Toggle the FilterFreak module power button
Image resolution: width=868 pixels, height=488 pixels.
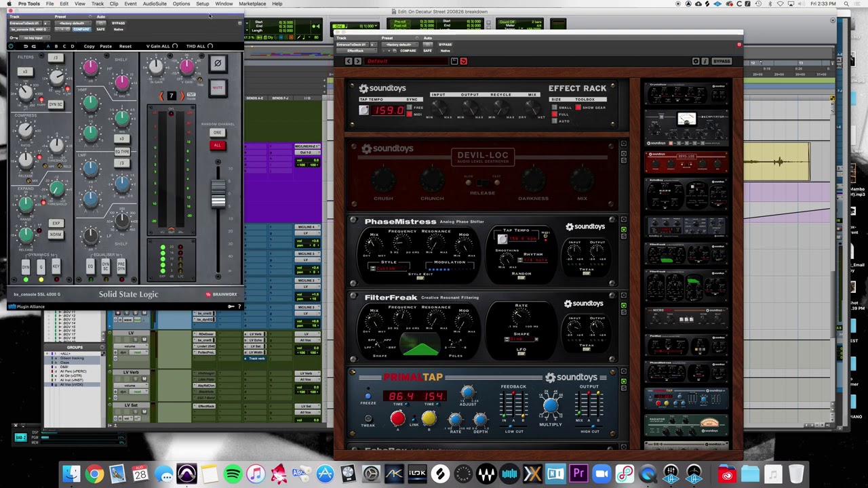pyautogui.click(x=624, y=305)
